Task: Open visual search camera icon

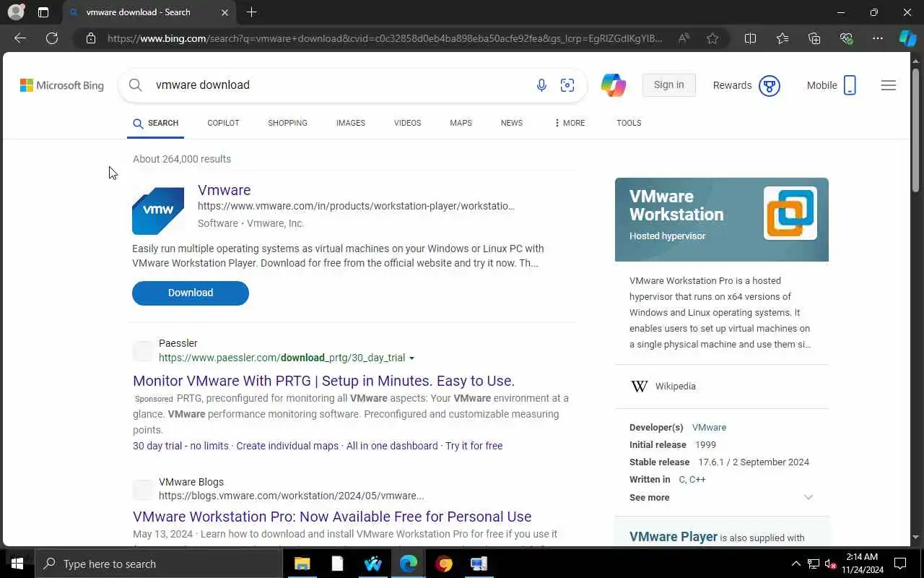Action: coord(567,85)
